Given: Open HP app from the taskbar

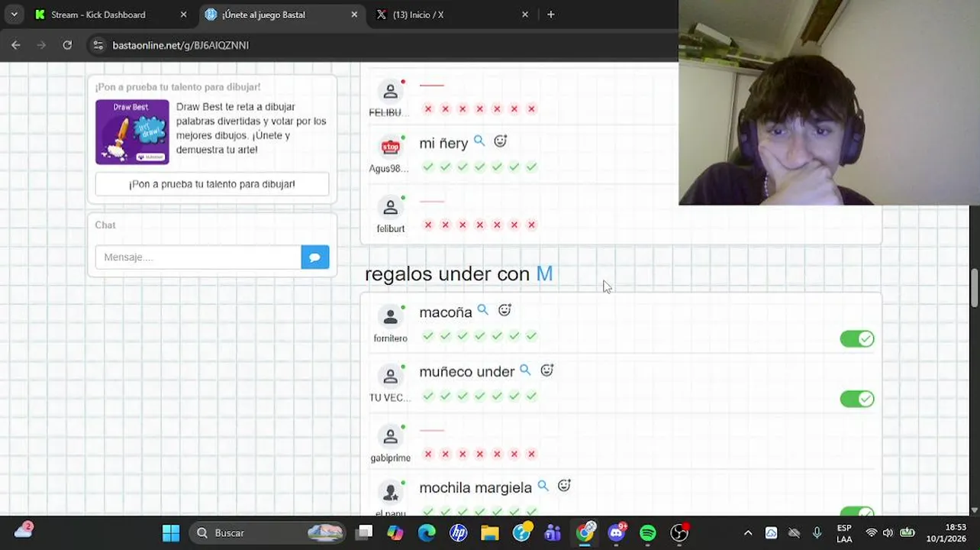Looking at the screenshot, I should pos(458,533).
